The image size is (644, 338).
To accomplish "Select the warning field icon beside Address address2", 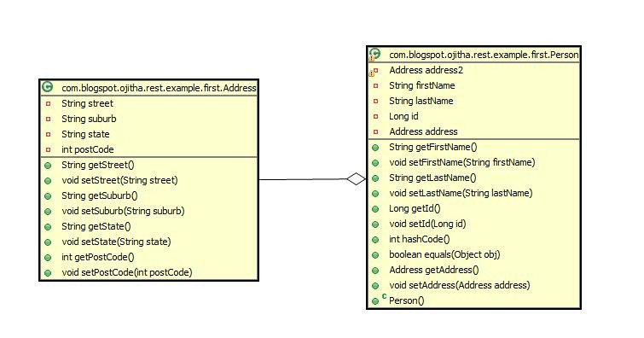I will click(x=374, y=72).
